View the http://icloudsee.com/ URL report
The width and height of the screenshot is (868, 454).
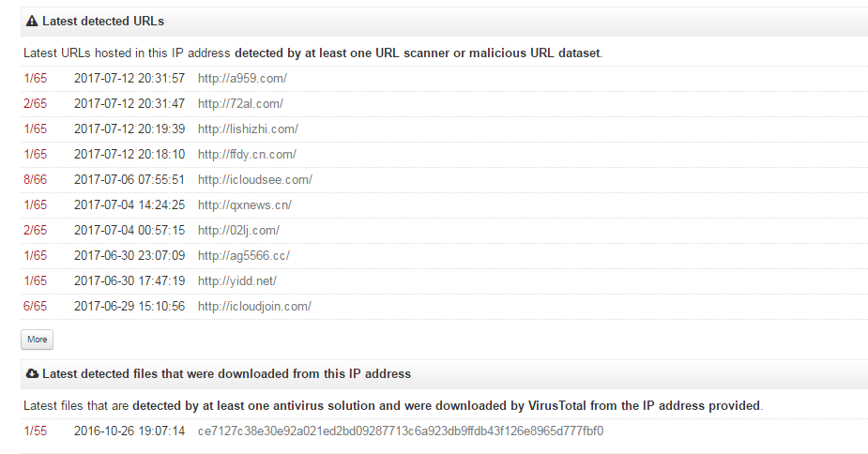(x=255, y=180)
